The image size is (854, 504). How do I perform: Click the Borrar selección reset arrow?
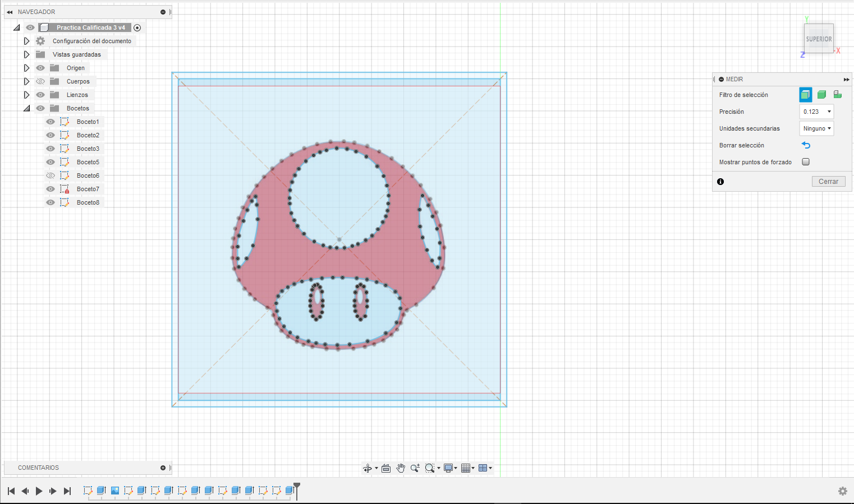(806, 145)
